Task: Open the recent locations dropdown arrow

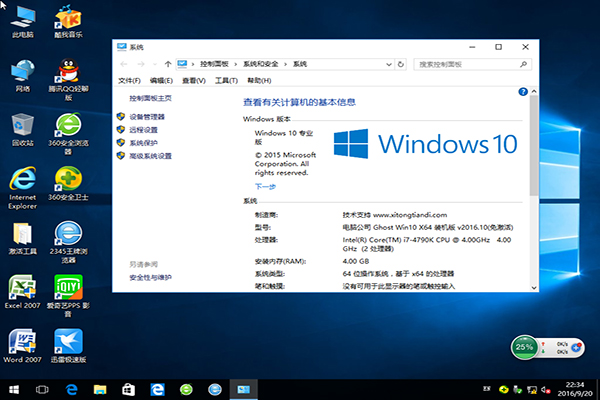Action: 155,64
